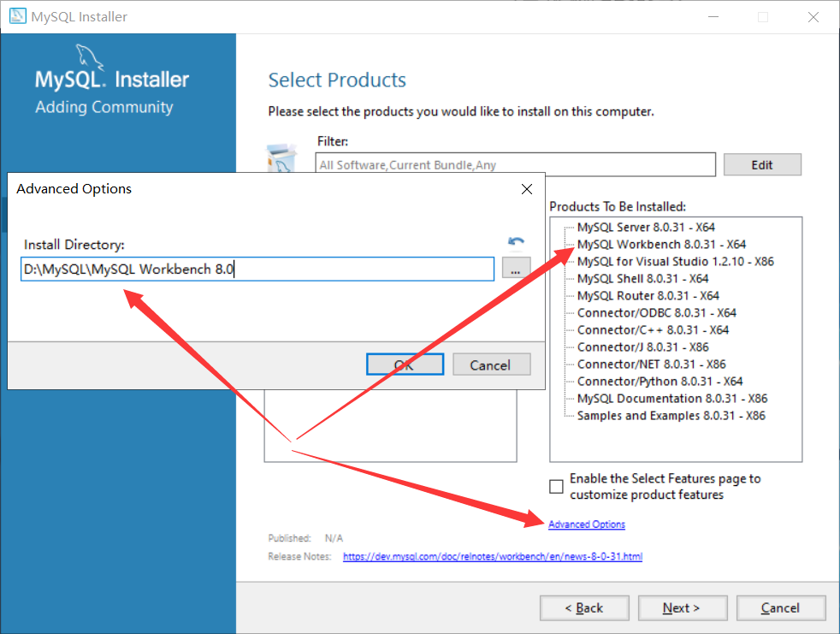Select Connector/J 8.0.31 - X86
840x634 pixels.
coord(643,347)
